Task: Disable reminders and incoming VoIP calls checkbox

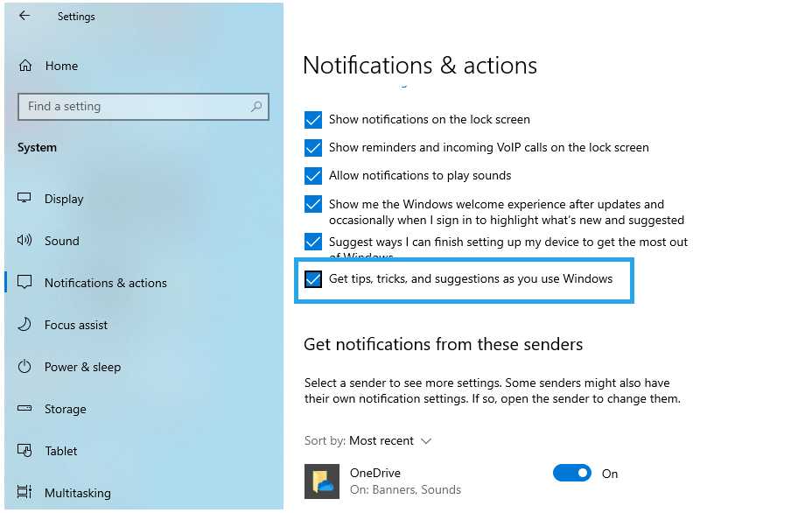Action: 313,147
